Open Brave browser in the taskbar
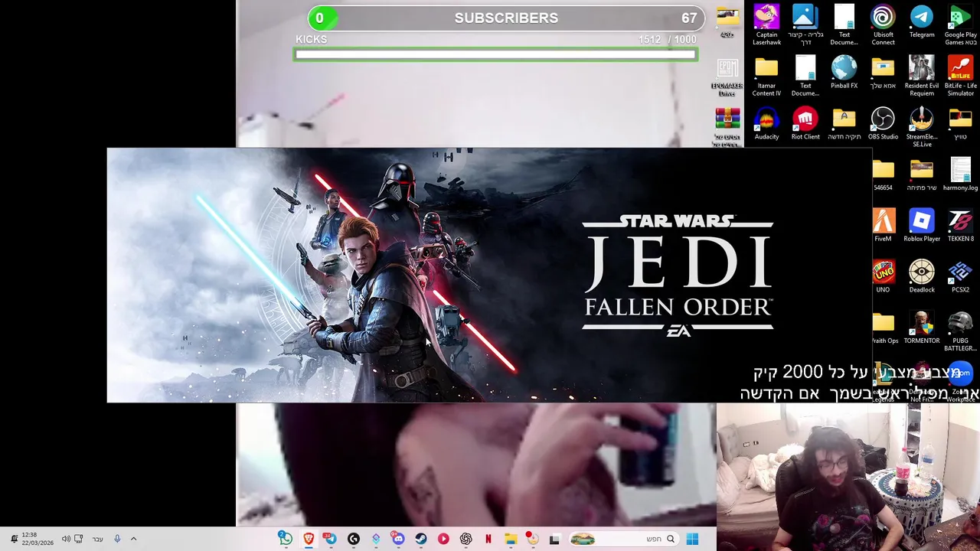The height and width of the screenshot is (551, 980). click(x=309, y=539)
